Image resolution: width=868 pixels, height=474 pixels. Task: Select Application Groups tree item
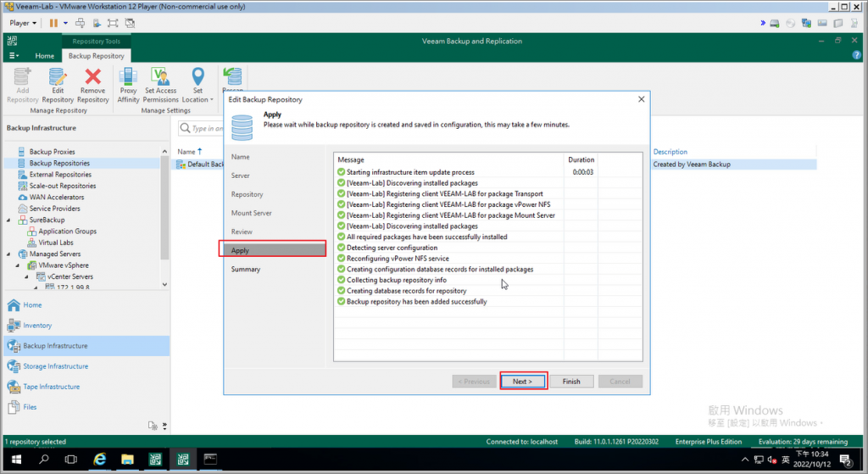[67, 231]
